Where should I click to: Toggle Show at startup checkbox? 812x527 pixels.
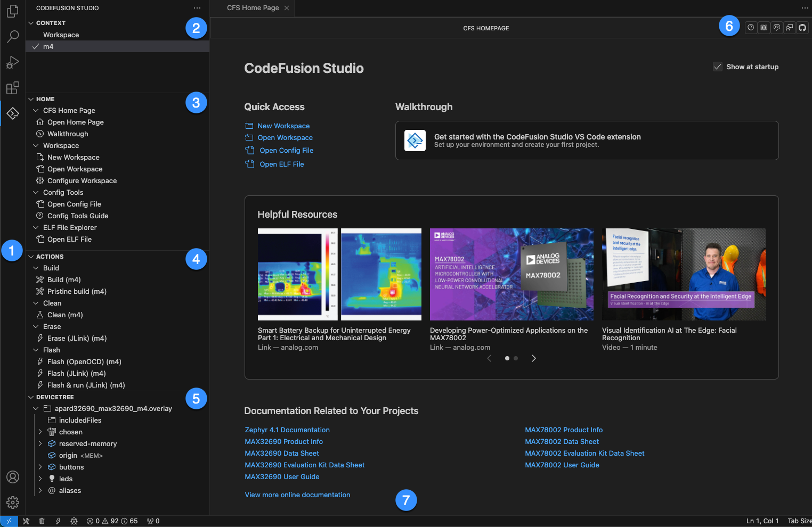(718, 67)
